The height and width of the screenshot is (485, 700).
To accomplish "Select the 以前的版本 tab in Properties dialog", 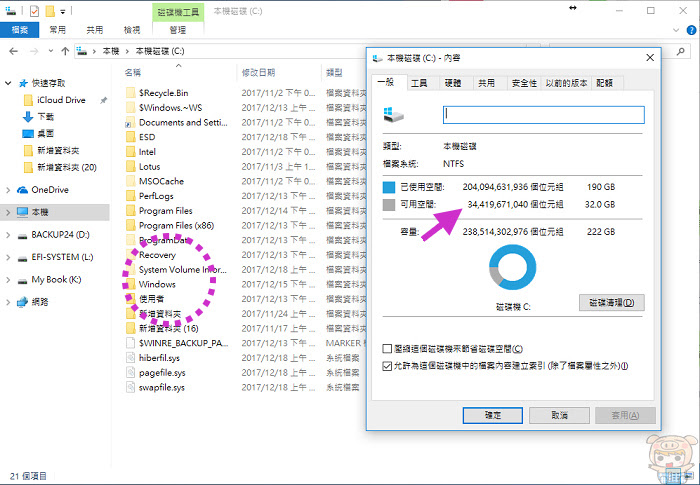I will point(566,83).
